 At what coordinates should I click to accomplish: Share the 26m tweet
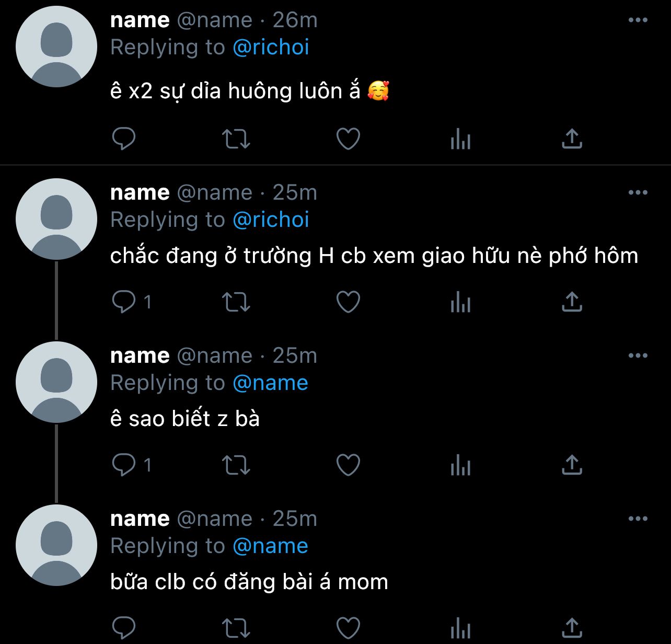click(x=572, y=139)
